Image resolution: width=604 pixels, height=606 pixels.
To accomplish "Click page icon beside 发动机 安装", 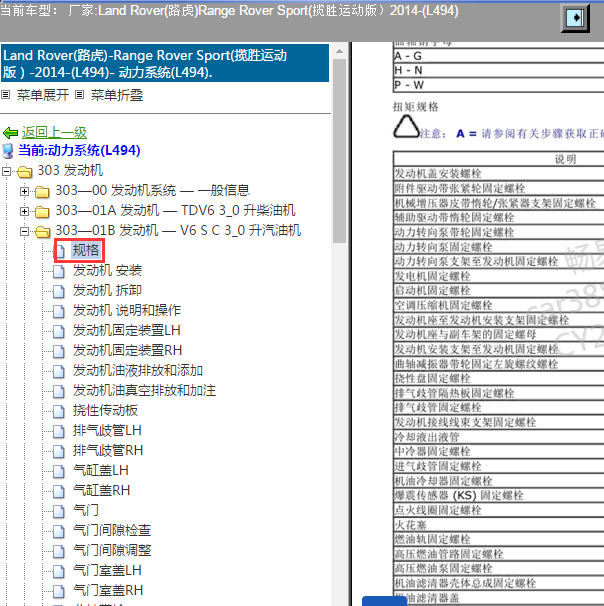I will tap(59, 271).
